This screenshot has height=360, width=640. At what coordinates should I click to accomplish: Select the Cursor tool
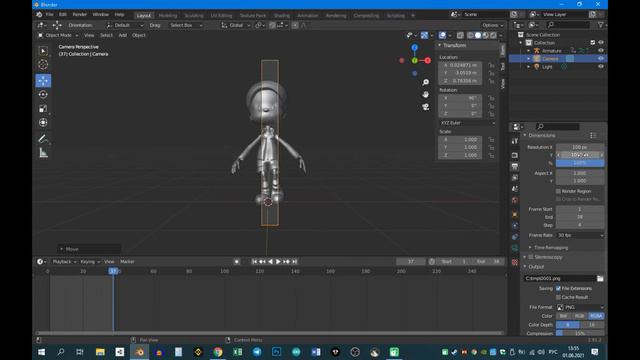pyautogui.click(x=43, y=64)
